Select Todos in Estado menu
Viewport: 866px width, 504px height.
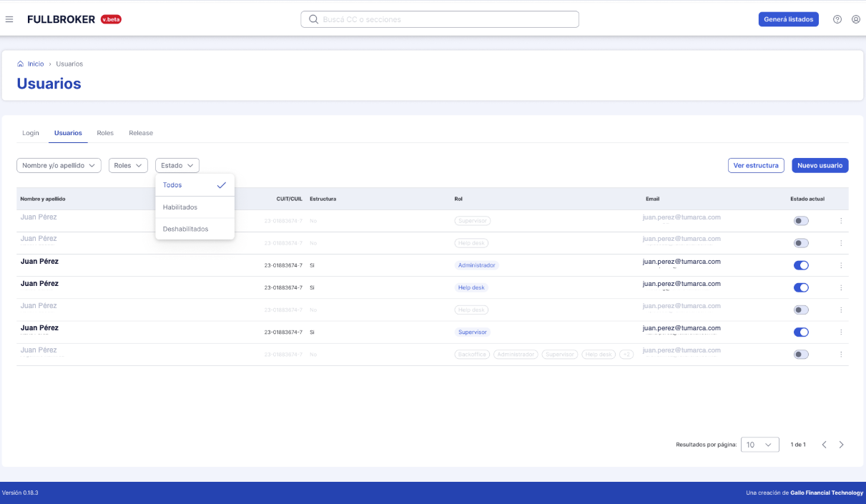(195, 185)
